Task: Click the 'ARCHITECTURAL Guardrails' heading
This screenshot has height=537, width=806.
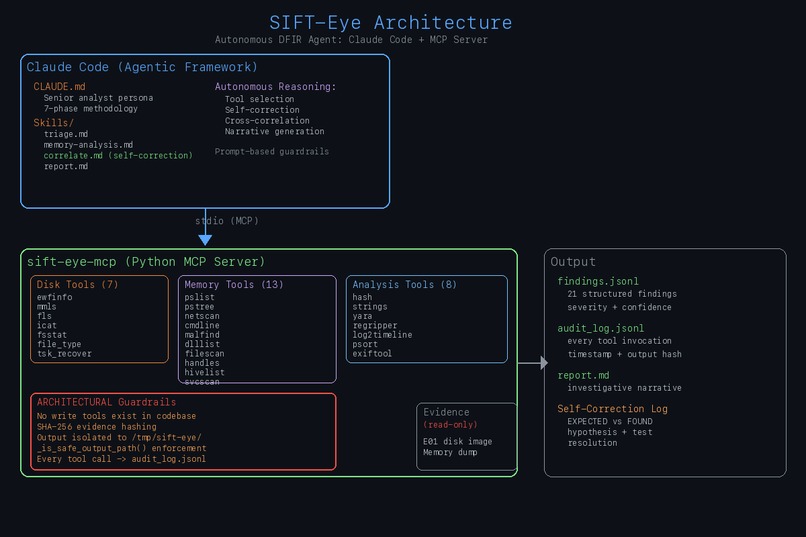Action: pyautogui.click(x=106, y=402)
